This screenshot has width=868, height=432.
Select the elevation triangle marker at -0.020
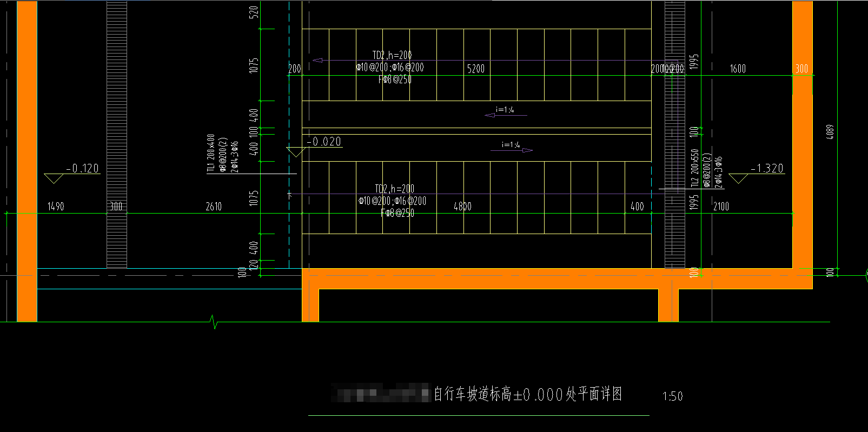coord(295,152)
